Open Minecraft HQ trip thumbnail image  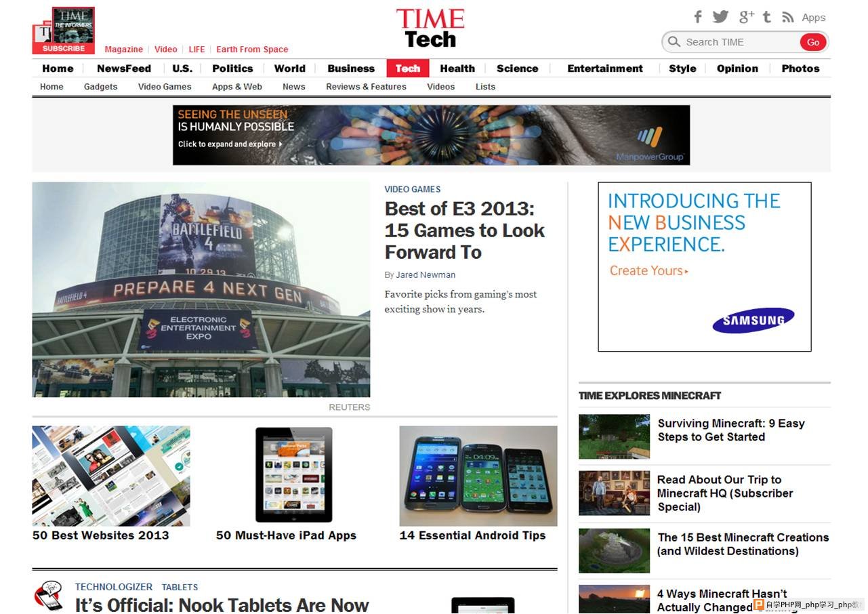pos(614,493)
